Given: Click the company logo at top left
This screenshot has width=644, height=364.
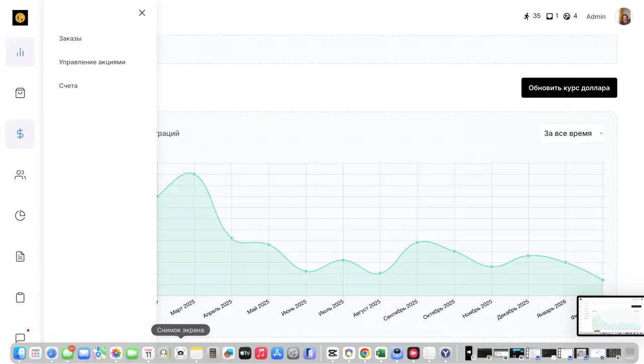Looking at the screenshot, I should pyautogui.click(x=20, y=18).
